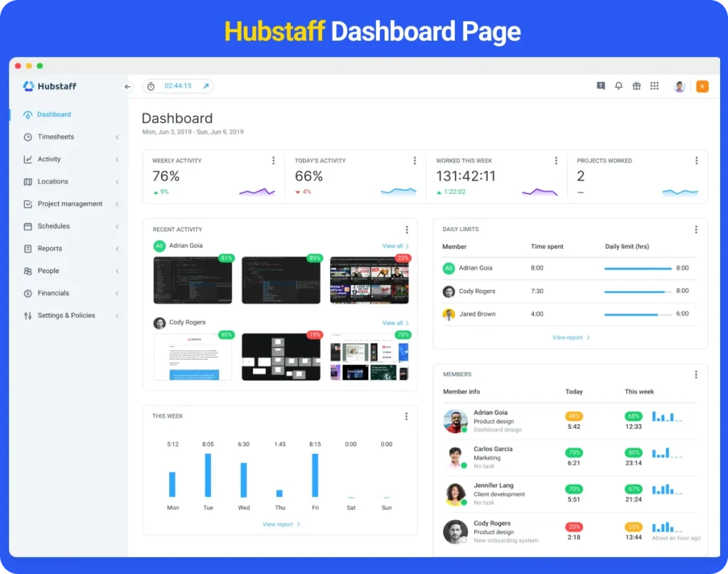The height and width of the screenshot is (574, 728).
Task: Open the Schedules menu item
Action: (x=53, y=225)
